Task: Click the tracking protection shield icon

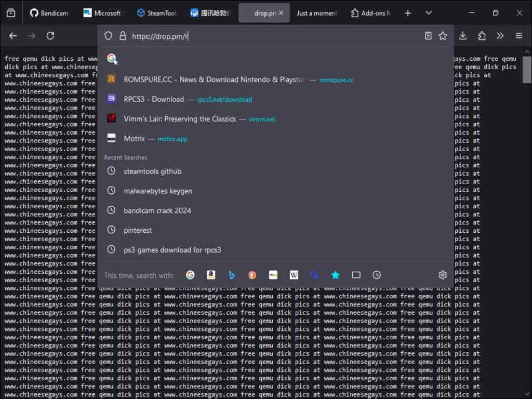Action: click(108, 36)
